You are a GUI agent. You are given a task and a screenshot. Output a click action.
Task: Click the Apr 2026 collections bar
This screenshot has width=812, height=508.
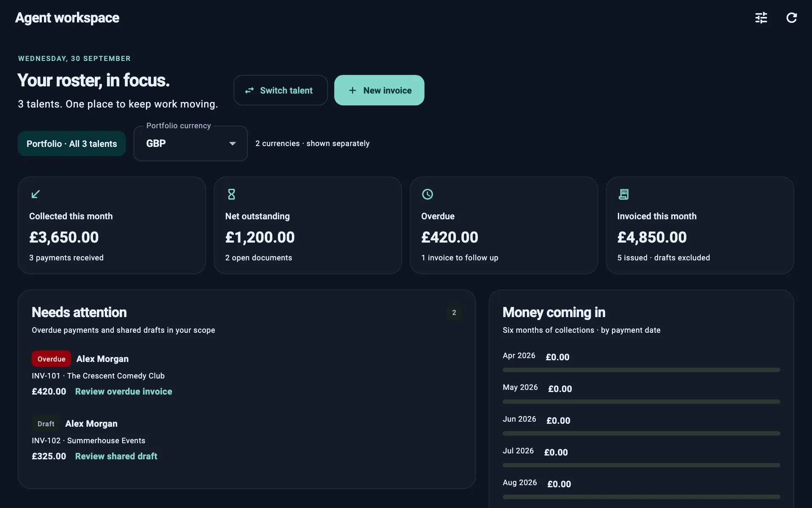[x=641, y=370]
